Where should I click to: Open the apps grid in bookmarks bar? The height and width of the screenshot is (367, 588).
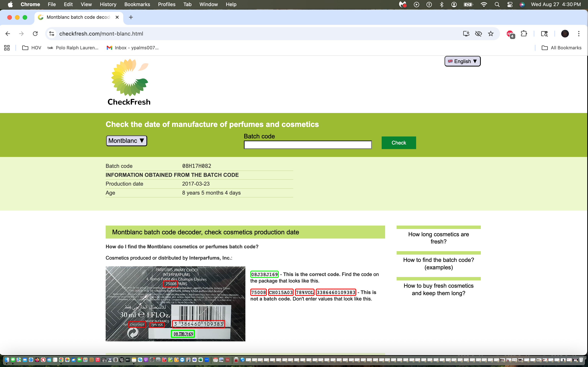click(7, 48)
